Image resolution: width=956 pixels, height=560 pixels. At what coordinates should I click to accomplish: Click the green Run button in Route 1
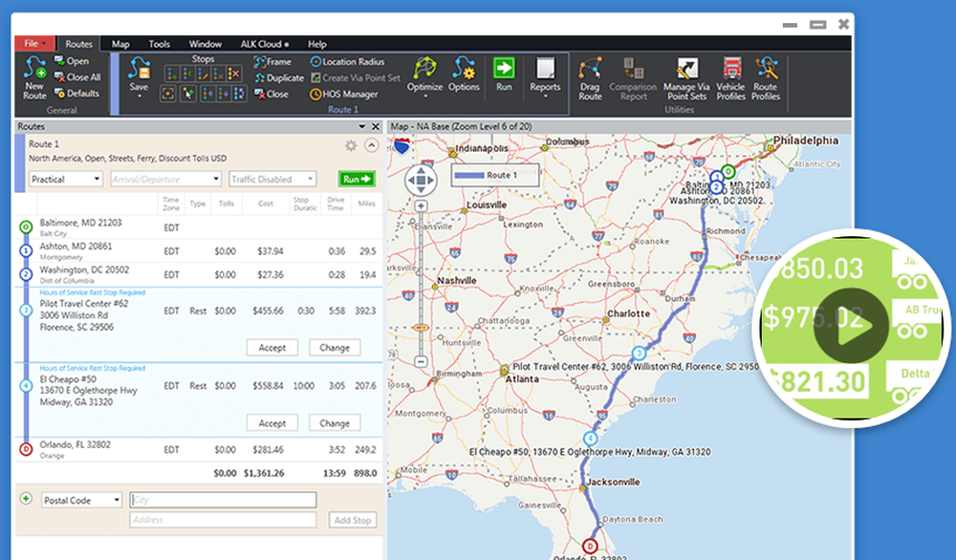pyautogui.click(x=357, y=179)
